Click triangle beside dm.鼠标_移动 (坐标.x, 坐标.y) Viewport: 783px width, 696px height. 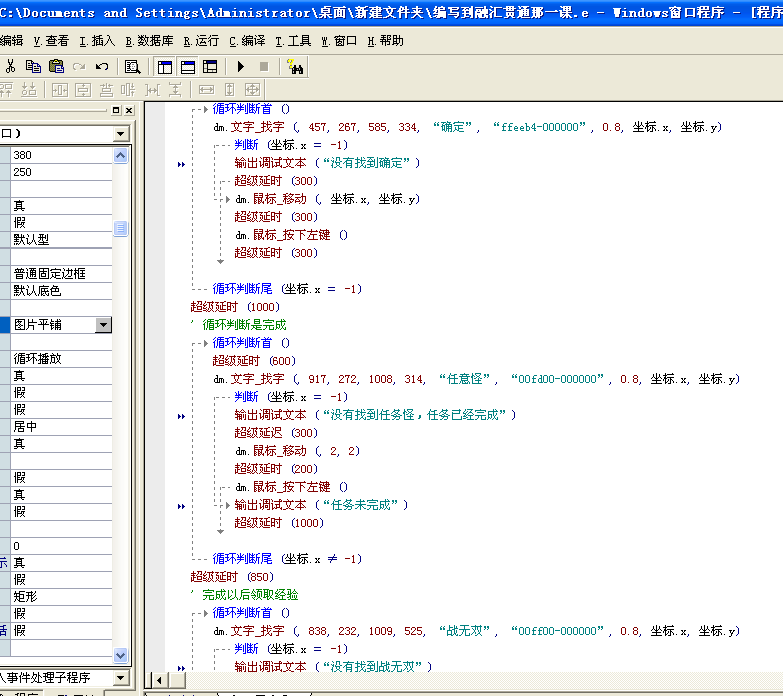coord(228,199)
